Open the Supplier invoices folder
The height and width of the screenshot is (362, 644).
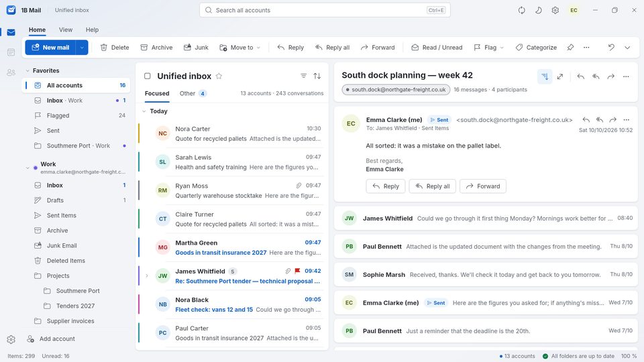(x=76, y=321)
